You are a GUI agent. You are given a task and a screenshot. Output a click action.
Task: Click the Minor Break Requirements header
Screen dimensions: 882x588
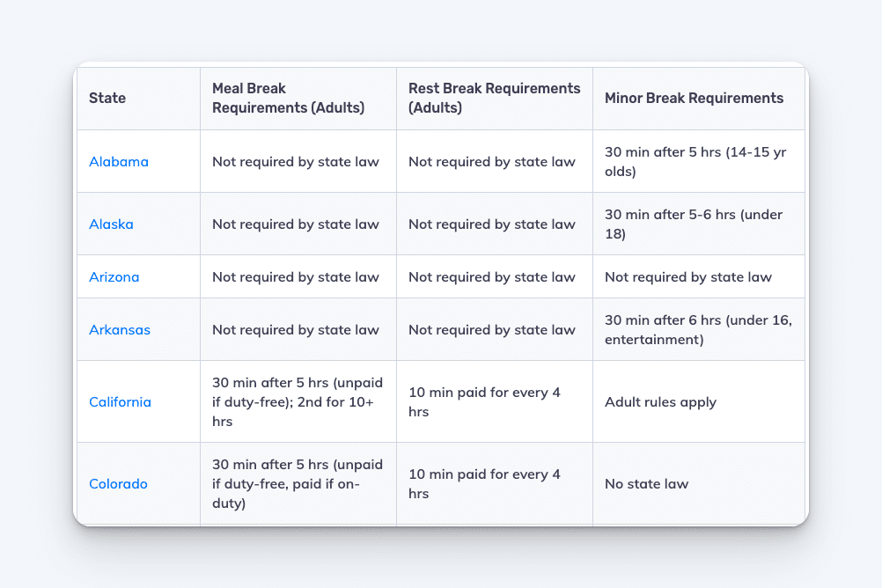tap(695, 98)
